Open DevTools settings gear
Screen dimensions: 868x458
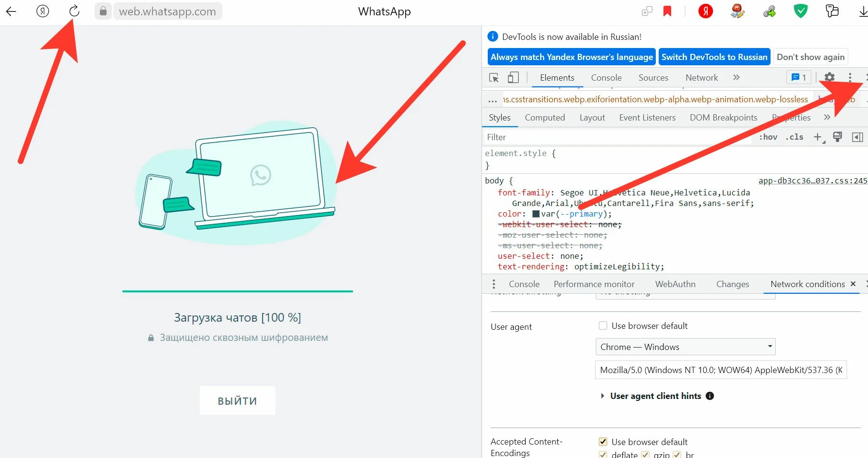[829, 77]
